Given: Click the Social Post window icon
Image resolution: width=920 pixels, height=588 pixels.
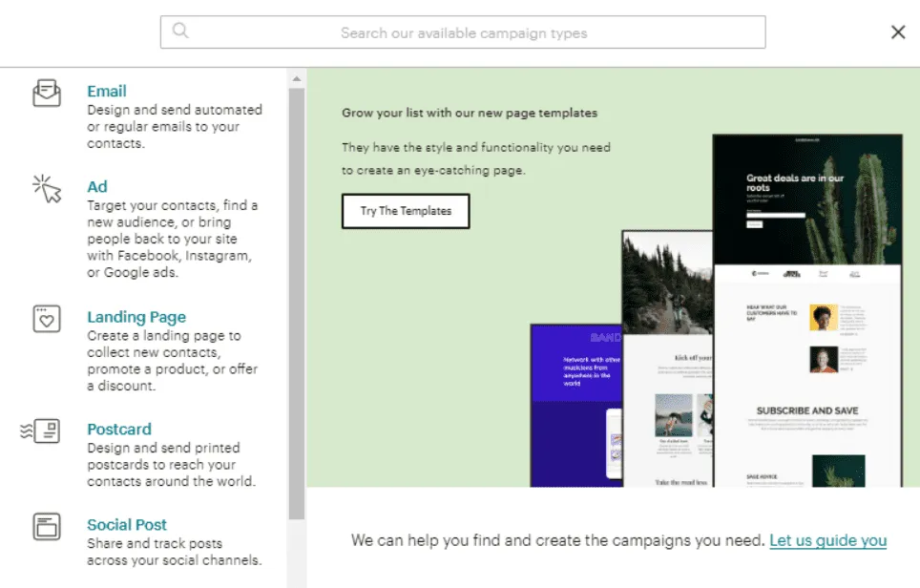Looking at the screenshot, I should click(47, 526).
